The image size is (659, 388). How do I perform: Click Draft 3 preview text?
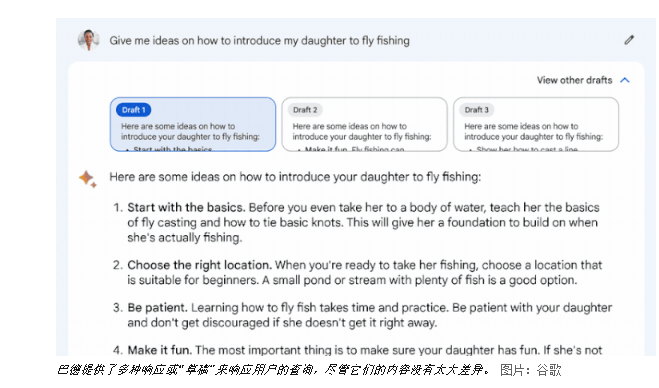533,132
